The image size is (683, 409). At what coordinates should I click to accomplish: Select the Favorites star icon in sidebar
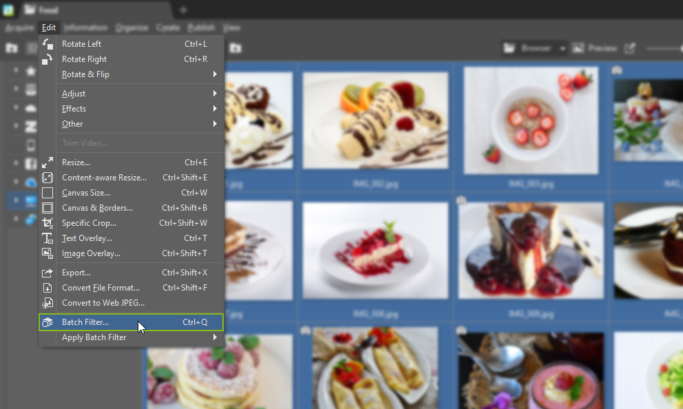pyautogui.click(x=30, y=71)
